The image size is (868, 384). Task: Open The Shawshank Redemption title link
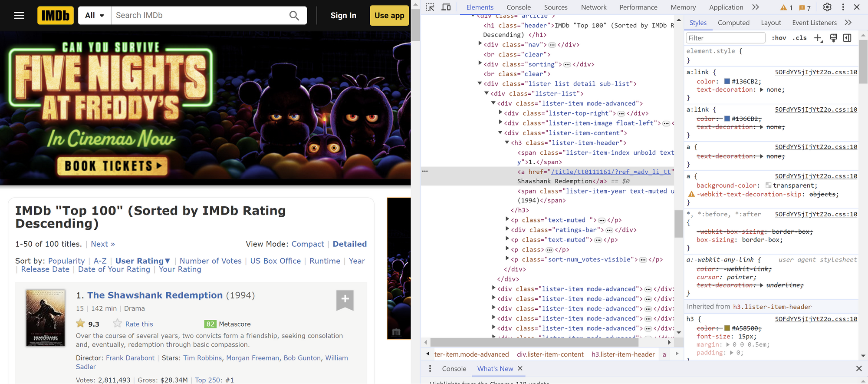155,295
